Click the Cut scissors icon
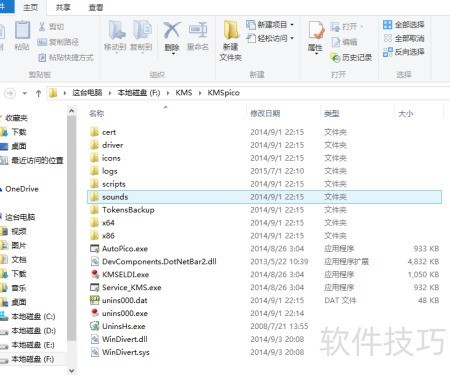450x375 pixels. [42, 27]
